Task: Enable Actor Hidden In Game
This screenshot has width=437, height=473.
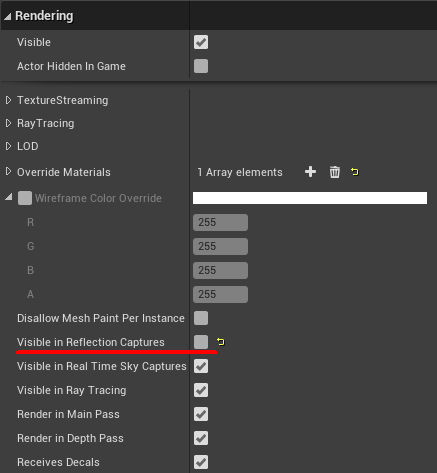Action: tap(201, 66)
